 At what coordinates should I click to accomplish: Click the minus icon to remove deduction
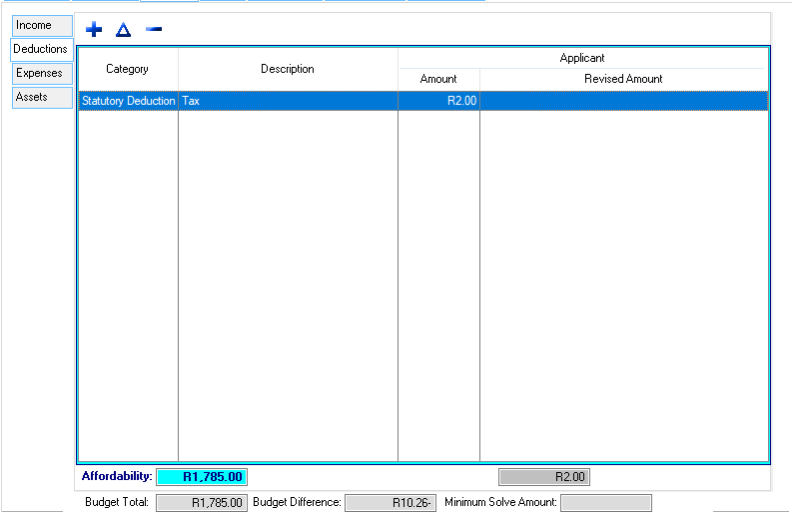(153, 29)
